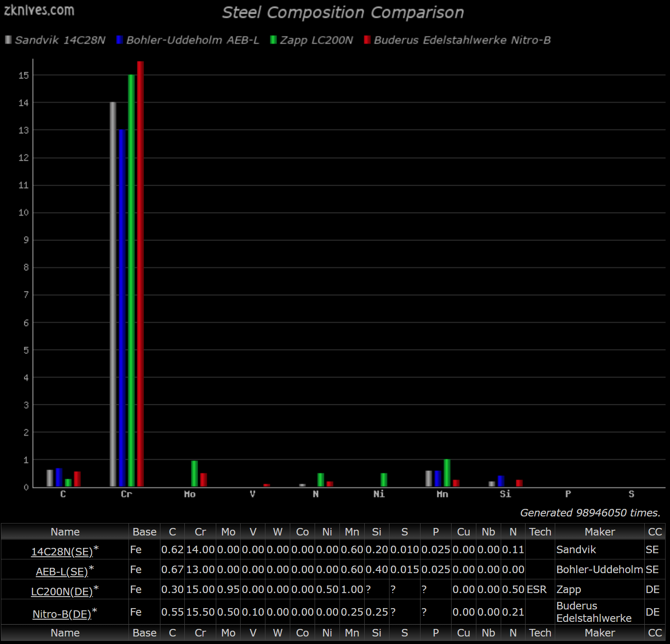Viewport: 670px width, 644px height.
Task: Click the "0.40" silicon cell for AEB-L
Action: coord(377,570)
